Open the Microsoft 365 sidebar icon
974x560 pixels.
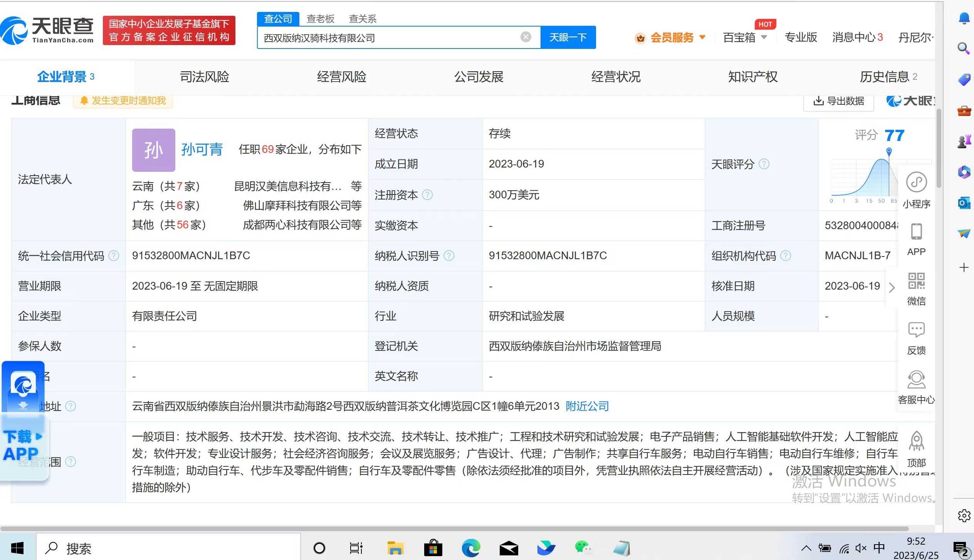point(964,172)
